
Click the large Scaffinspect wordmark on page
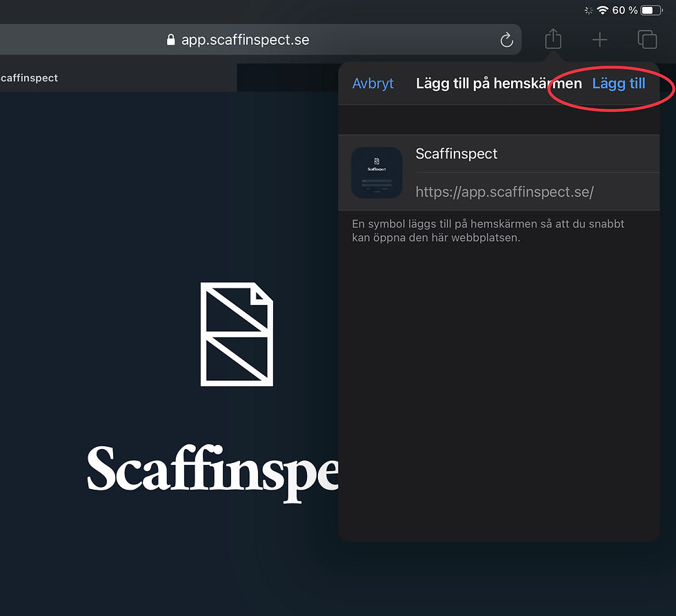213,473
